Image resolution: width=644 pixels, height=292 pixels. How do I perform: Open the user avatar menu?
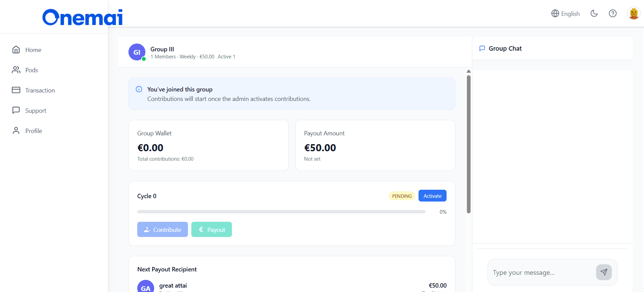(634, 14)
